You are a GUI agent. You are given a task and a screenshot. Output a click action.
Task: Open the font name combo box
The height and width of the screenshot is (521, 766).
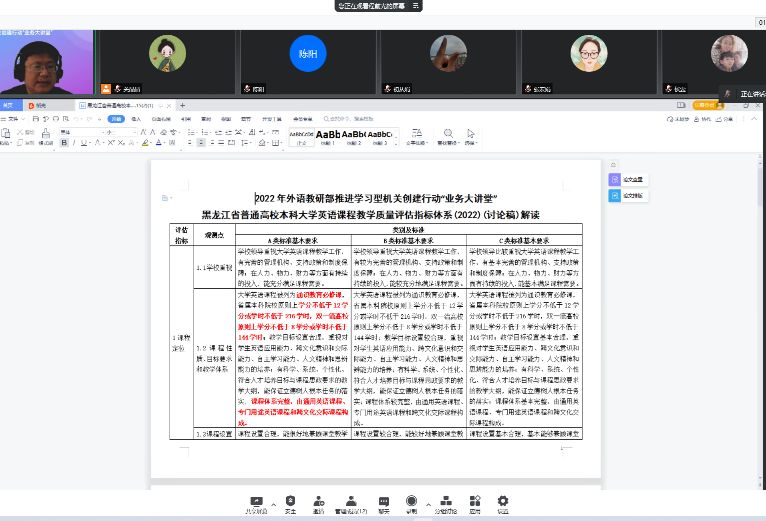pos(82,132)
